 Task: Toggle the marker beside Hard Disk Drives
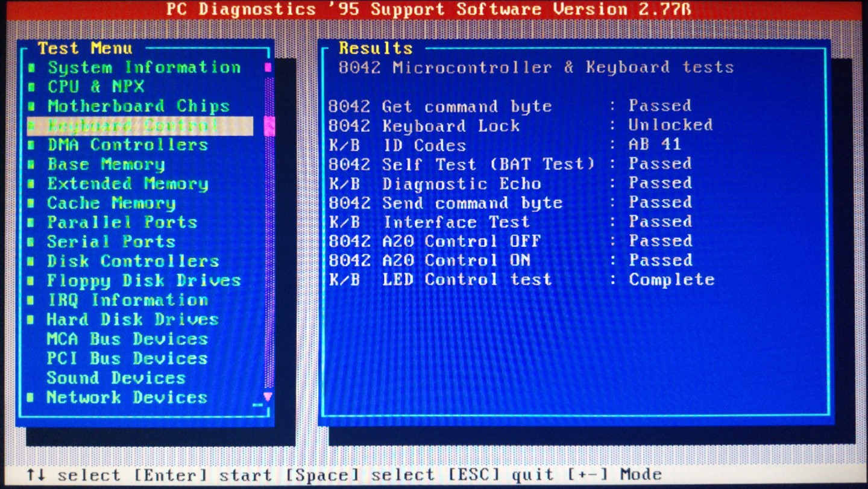coord(31,320)
